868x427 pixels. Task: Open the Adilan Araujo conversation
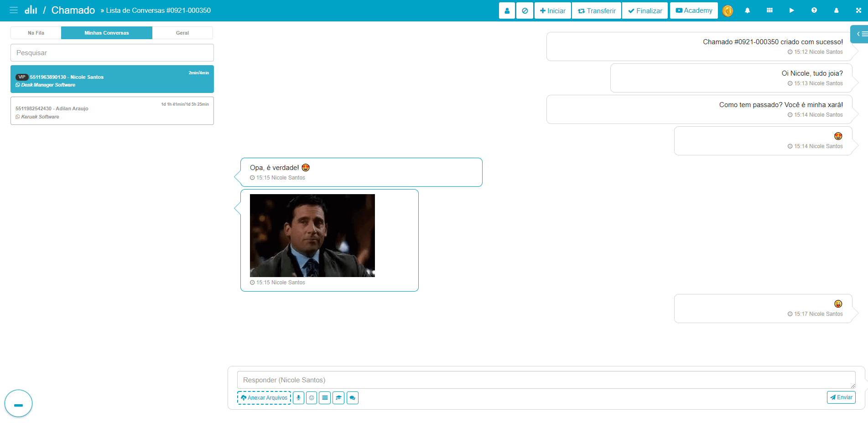tap(112, 111)
